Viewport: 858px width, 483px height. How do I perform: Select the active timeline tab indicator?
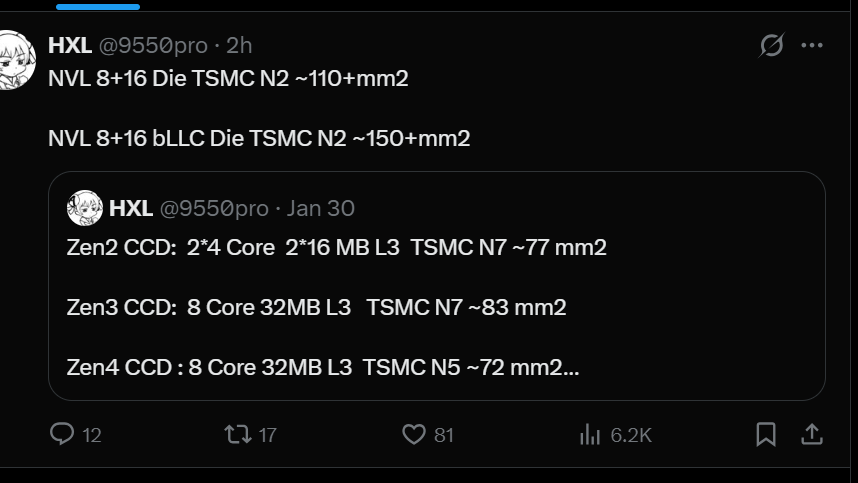98,6
